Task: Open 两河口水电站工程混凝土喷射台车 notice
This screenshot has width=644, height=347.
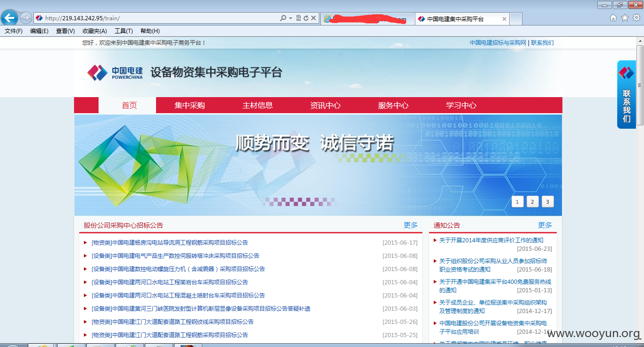Action: (x=178, y=296)
